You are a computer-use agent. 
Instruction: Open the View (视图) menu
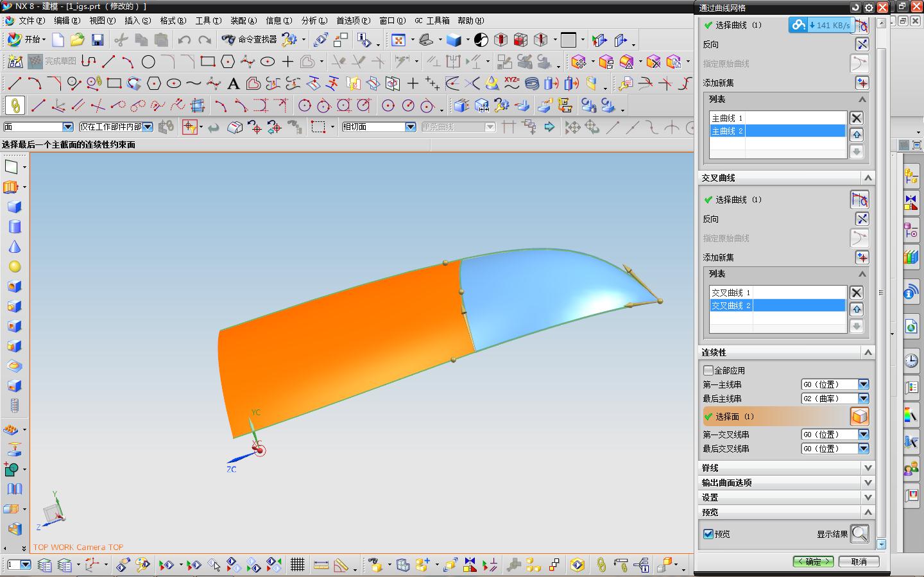click(103, 21)
